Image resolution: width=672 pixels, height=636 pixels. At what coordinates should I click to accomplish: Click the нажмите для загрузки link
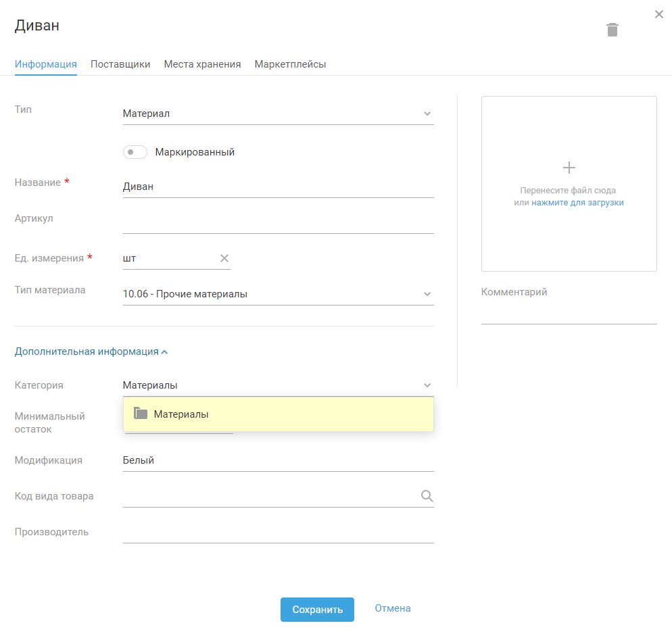[577, 203]
